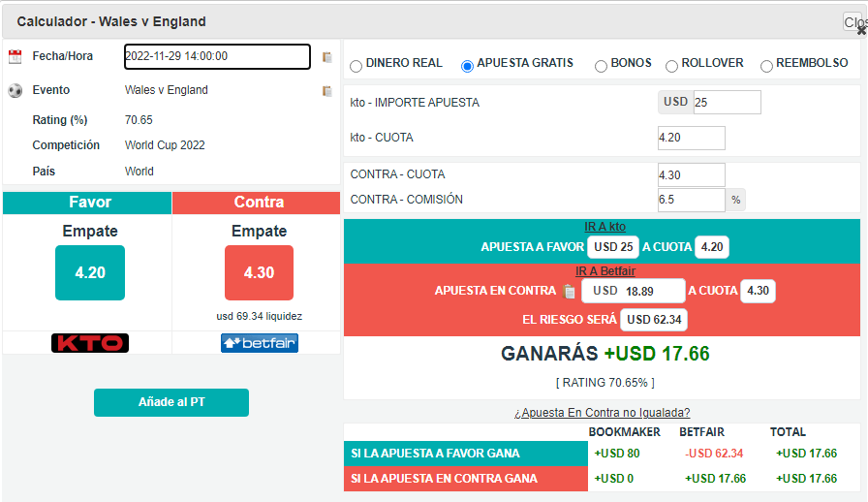Open the IR A kto link
Viewport: 868px width, 502px height.
(605, 227)
